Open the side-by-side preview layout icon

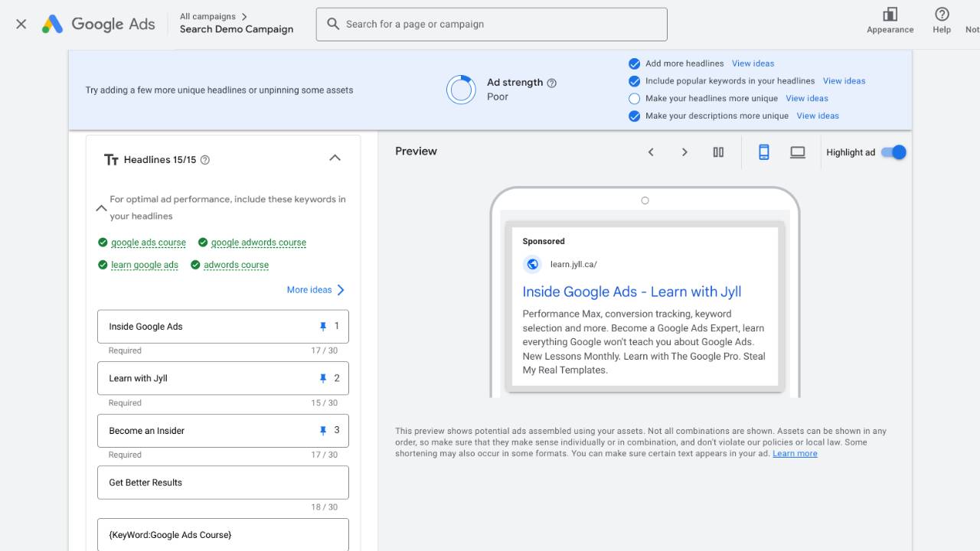pyautogui.click(x=718, y=152)
